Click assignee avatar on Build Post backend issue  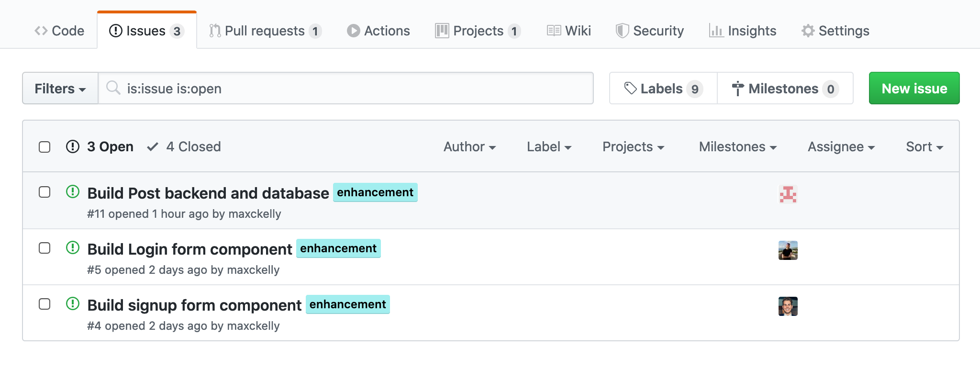point(788,194)
